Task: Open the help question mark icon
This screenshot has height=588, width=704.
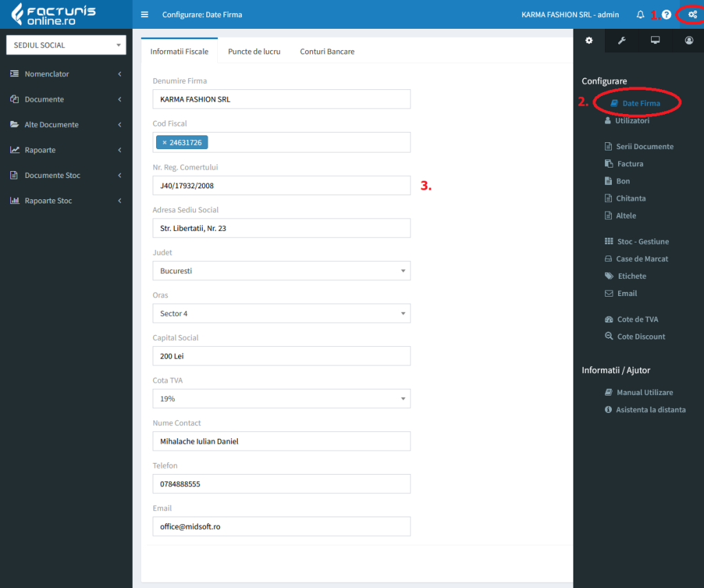Action: click(x=666, y=14)
